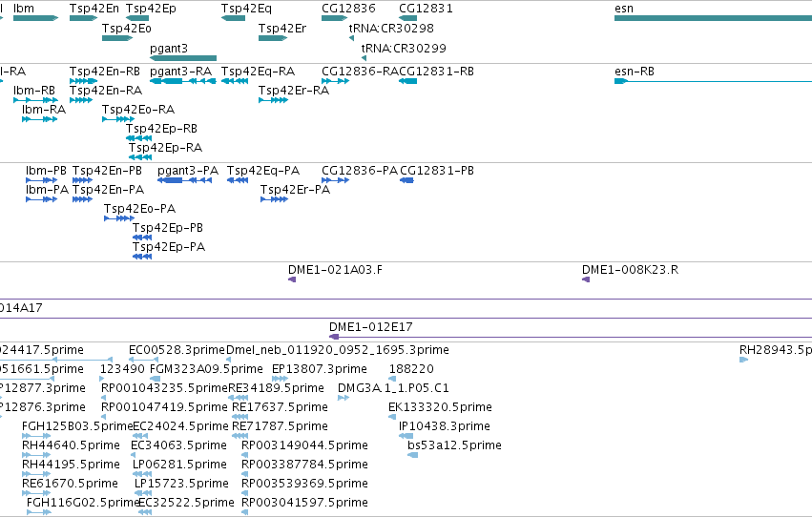Select transcript Tsp42Ep-RB
Image resolution: width=812 pixels, height=517 pixels.
tap(138, 138)
